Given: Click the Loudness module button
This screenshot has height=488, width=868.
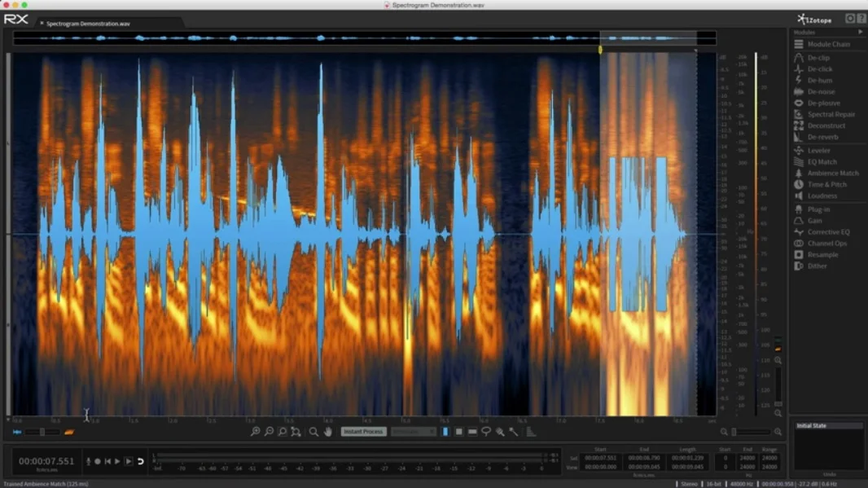Looking at the screenshot, I should coord(821,196).
